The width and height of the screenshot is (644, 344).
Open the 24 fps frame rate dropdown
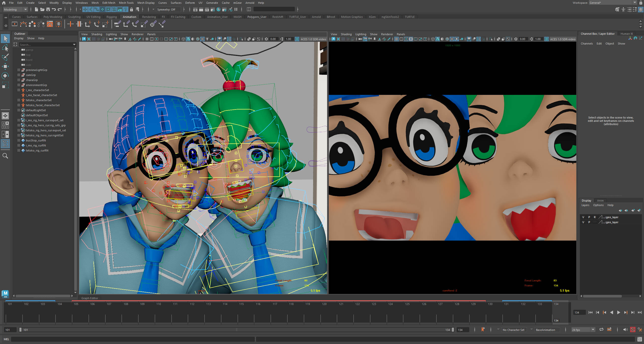583,330
